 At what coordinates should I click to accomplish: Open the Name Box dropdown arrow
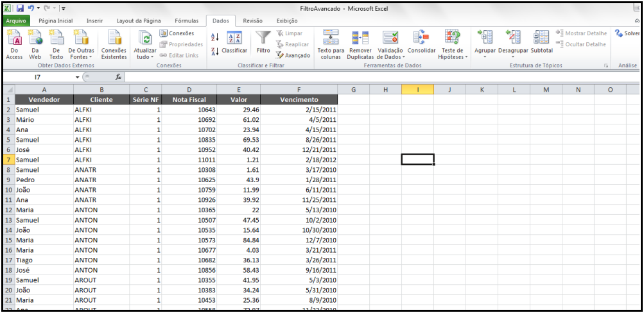(x=78, y=77)
